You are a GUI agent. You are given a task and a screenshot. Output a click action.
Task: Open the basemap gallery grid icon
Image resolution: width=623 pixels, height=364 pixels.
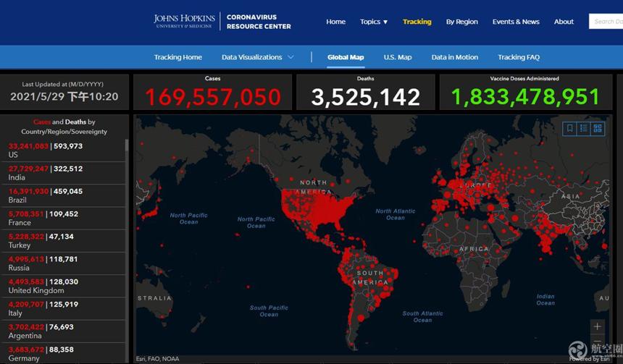click(x=598, y=128)
